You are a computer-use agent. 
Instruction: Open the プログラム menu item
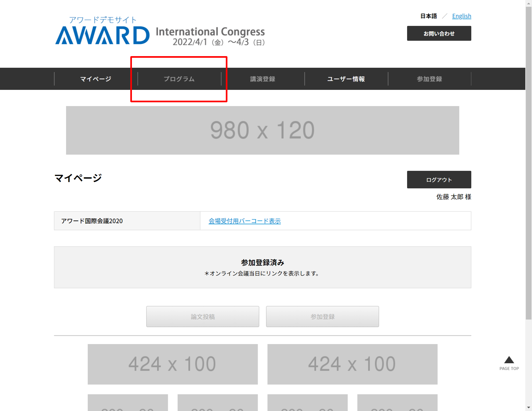179,79
